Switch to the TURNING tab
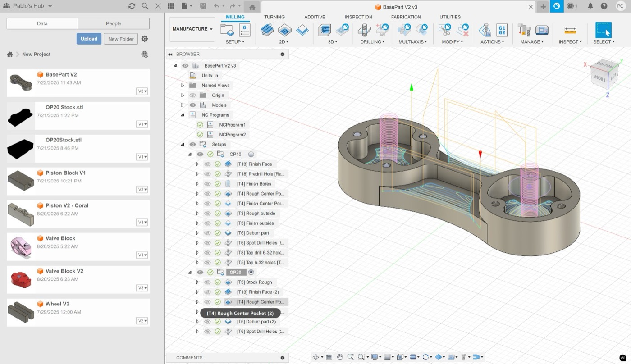 click(274, 17)
